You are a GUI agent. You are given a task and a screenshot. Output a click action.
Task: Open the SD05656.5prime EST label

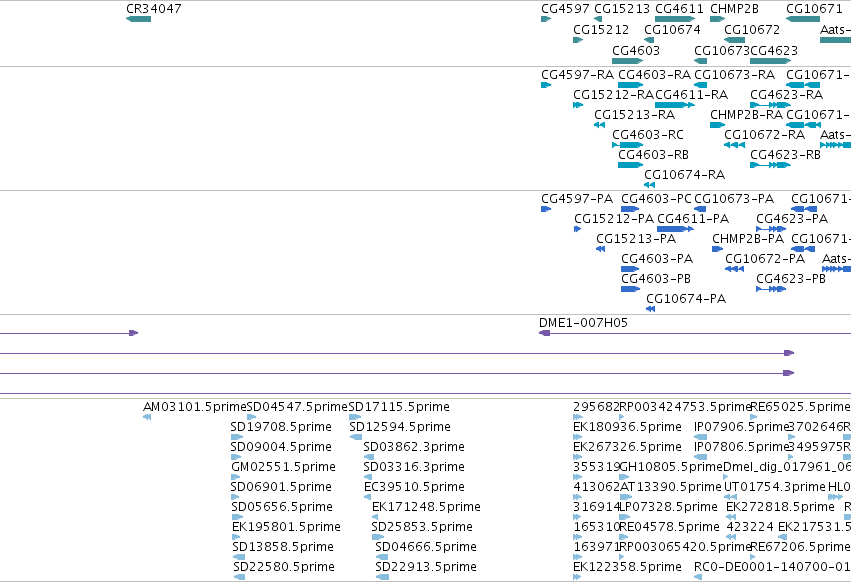pyautogui.click(x=282, y=508)
